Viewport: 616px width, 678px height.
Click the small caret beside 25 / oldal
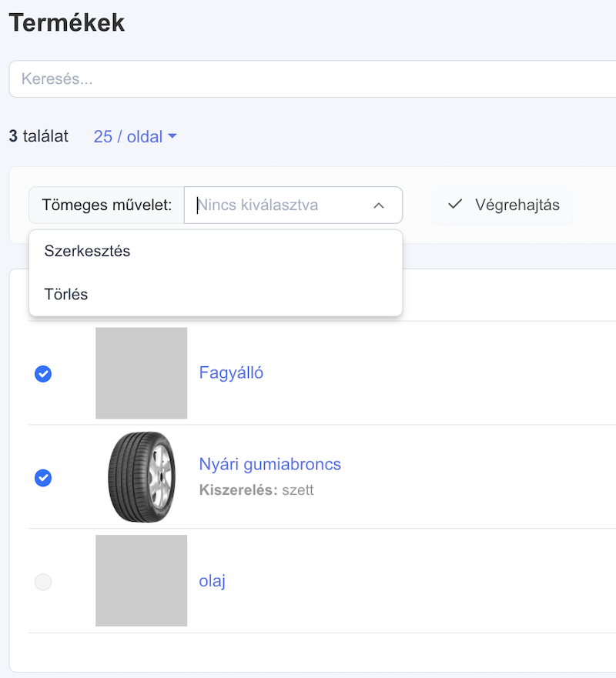[172, 136]
